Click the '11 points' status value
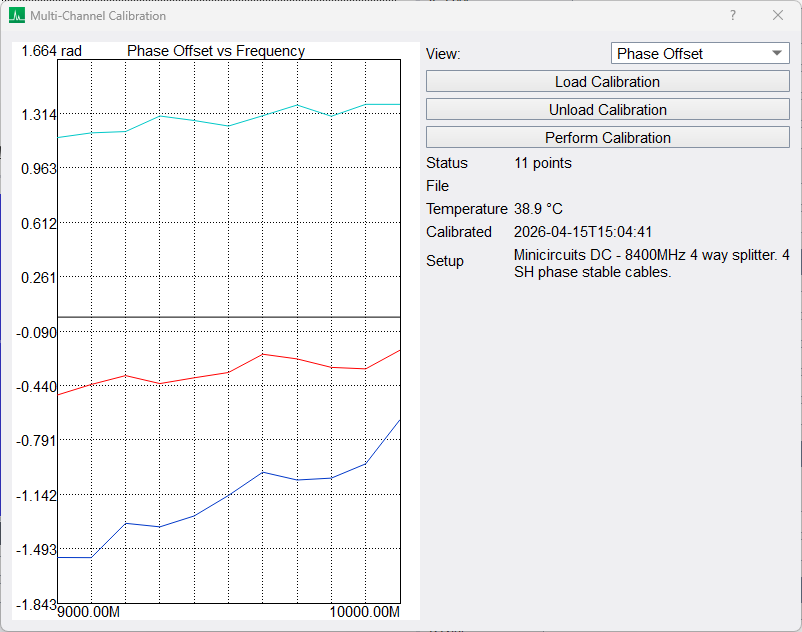The height and width of the screenshot is (632, 802). point(543,163)
